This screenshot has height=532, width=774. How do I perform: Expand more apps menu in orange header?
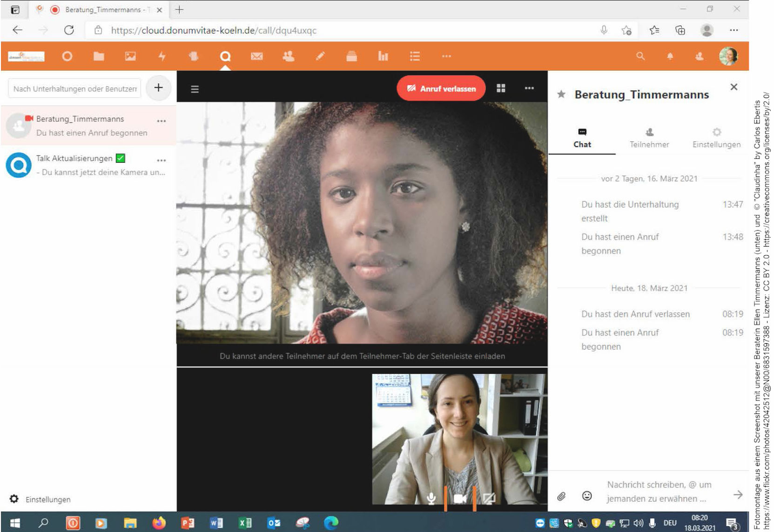(446, 56)
